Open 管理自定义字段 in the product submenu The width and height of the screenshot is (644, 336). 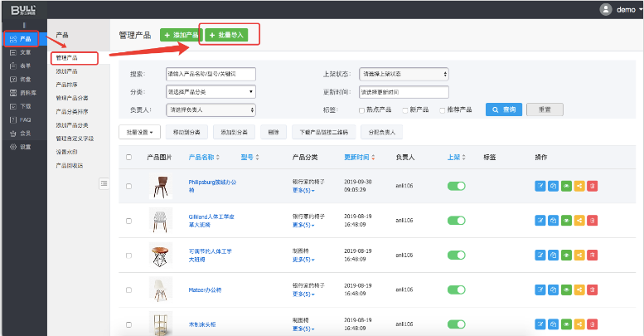(x=75, y=139)
